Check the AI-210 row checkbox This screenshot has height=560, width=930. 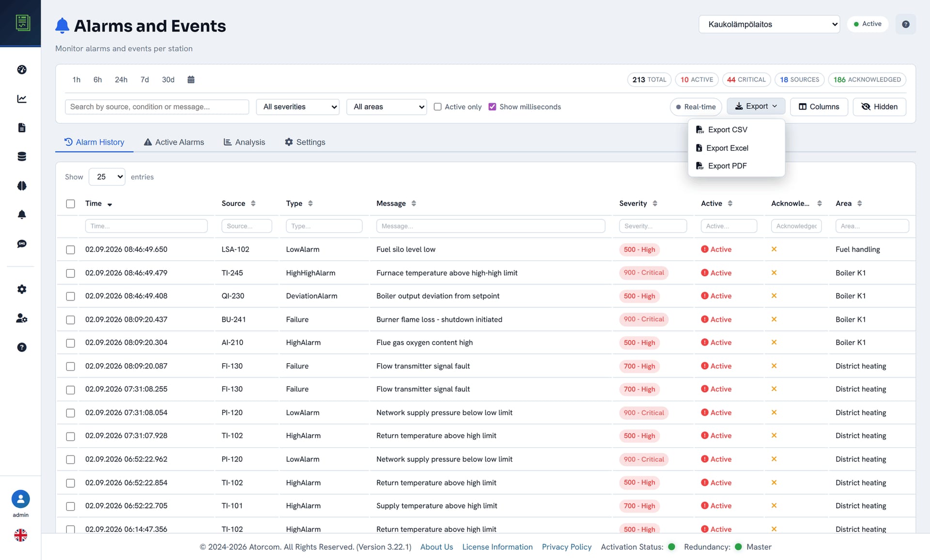coord(71,343)
